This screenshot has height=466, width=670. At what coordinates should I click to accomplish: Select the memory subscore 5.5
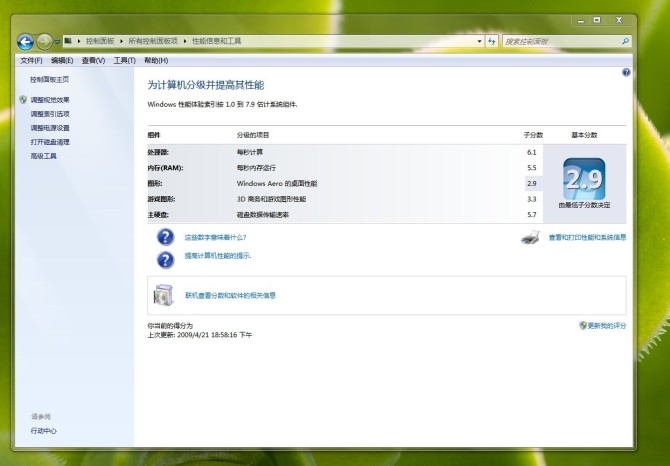(532, 168)
